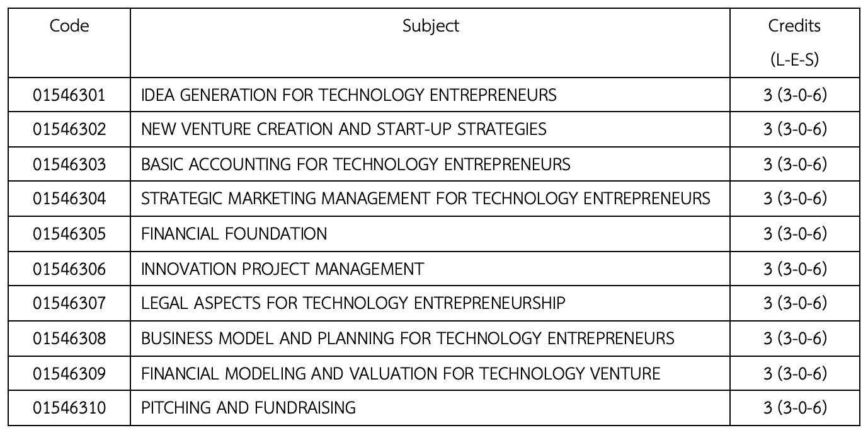868x435 pixels.
Task: Click the Subject column header
Action: point(431,26)
